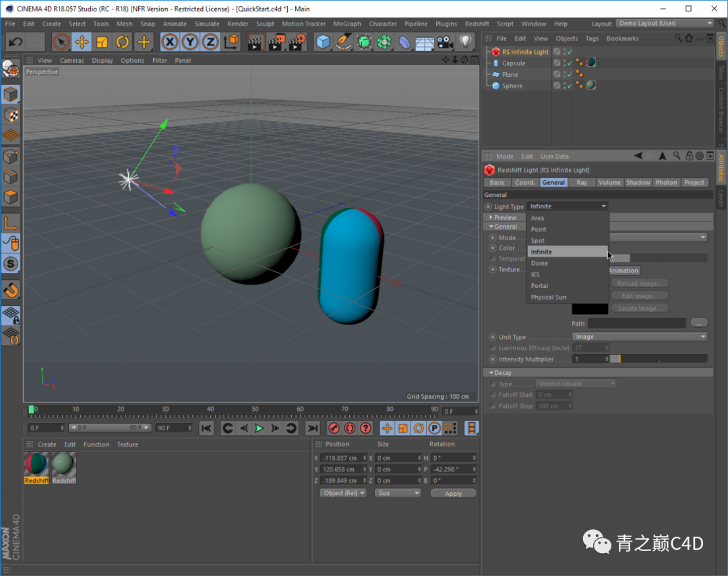Select the Sphere object in tree

coord(512,86)
